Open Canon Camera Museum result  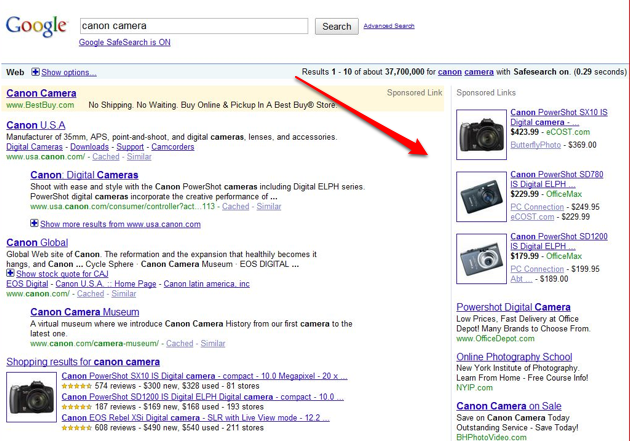pos(85,312)
